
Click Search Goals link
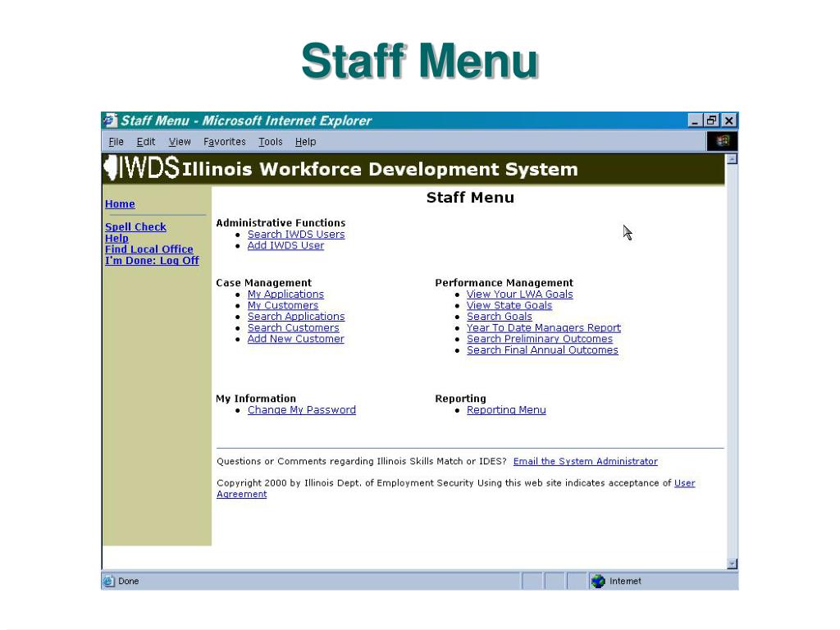500,317
